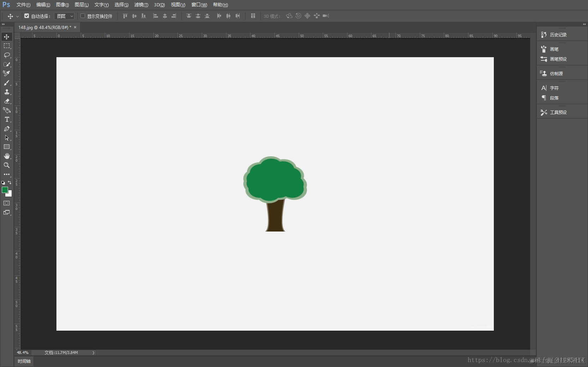Viewport: 588px width, 367px height.
Task: Swap foreground and background colors
Action: tap(10, 182)
